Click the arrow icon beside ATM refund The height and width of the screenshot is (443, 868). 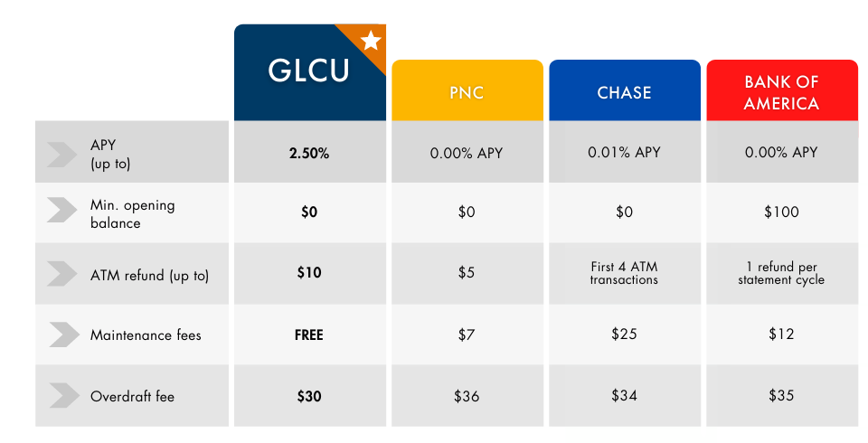pyautogui.click(x=62, y=274)
